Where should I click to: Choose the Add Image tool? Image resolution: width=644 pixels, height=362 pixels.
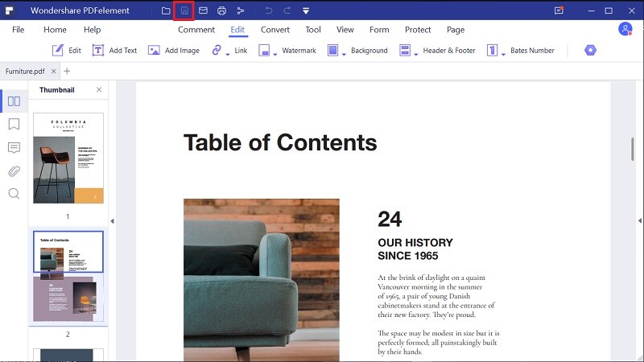(173, 51)
